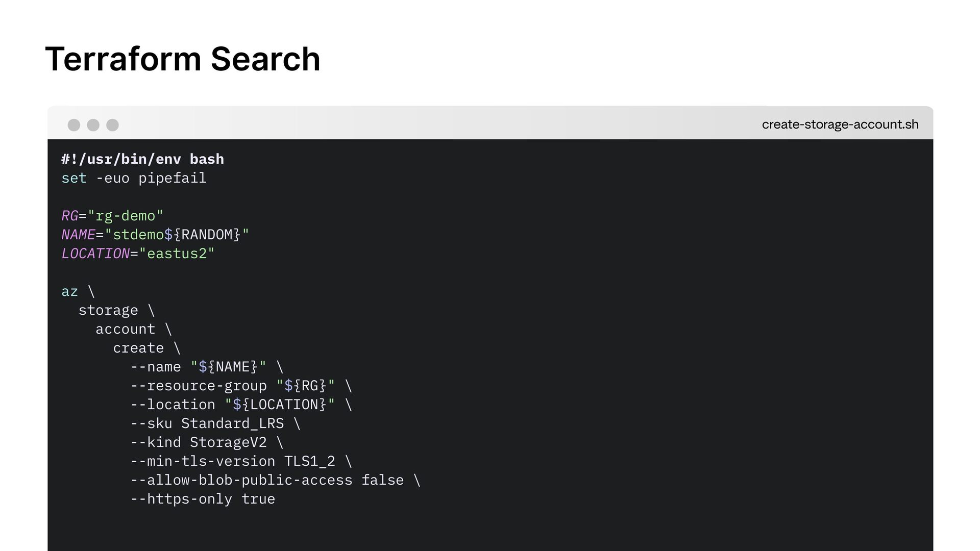Screen dimensions: 980x551
Task: Select the RG variable assignment line
Action: [112, 216]
